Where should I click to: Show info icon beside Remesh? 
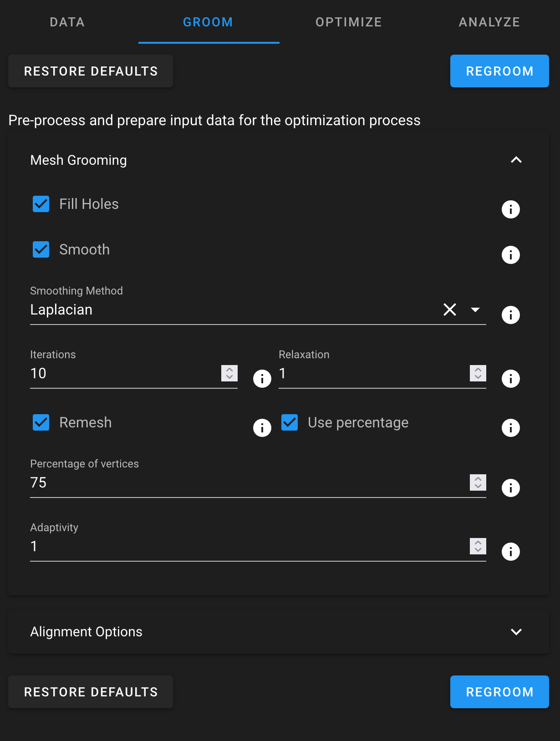coord(262,428)
